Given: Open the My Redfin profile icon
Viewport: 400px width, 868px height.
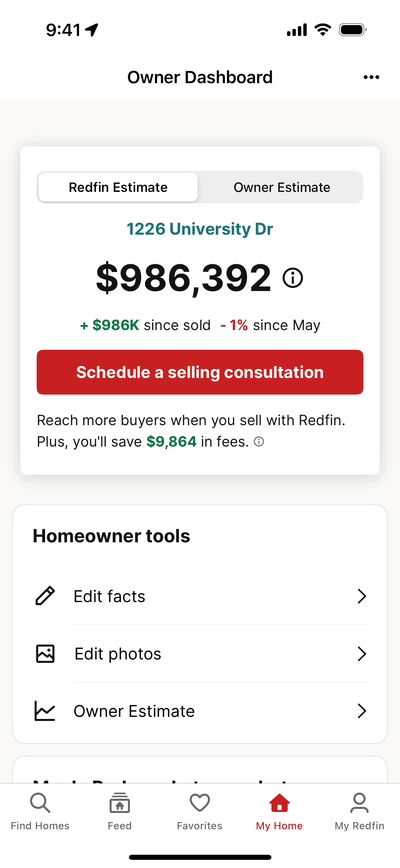Looking at the screenshot, I should pyautogui.click(x=359, y=803).
